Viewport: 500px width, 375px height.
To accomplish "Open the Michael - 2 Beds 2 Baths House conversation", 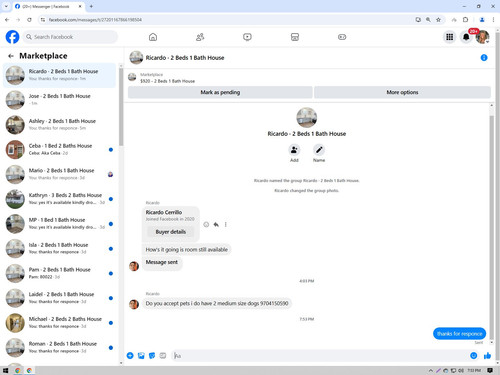I will (59, 323).
